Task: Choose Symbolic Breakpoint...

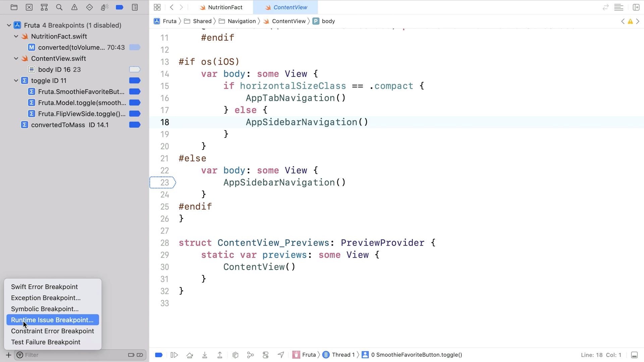Action: [x=53, y=309]
